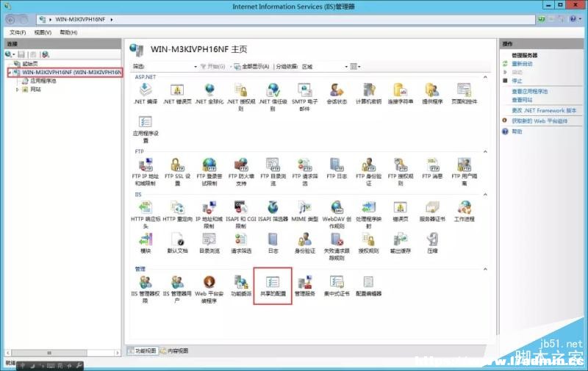Open the 文件(F) menu
Viewport: 588px width, 371px height.
click(x=18, y=32)
